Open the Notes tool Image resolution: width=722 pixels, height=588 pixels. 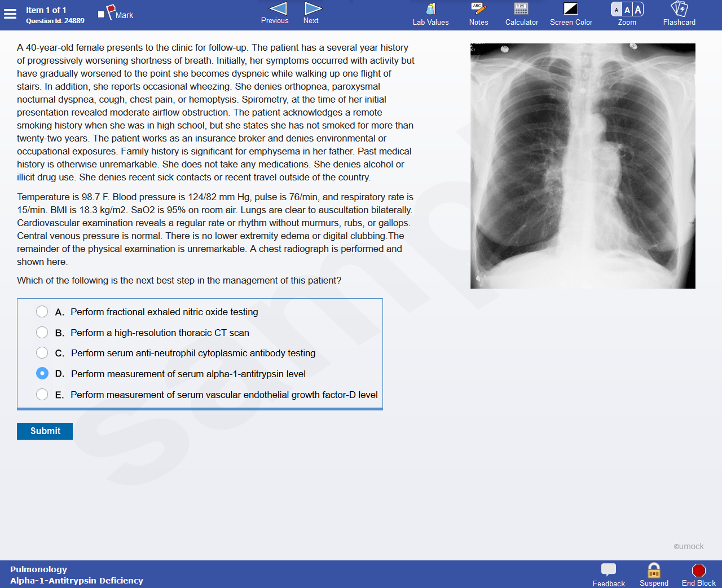coord(478,15)
